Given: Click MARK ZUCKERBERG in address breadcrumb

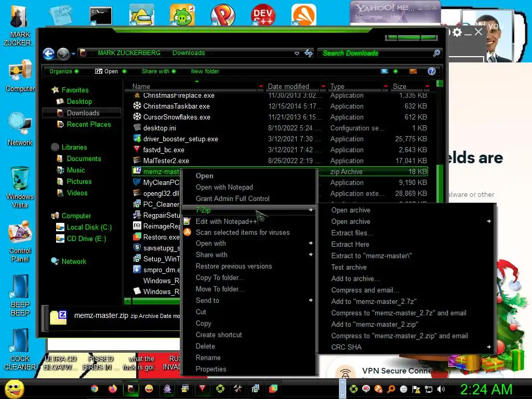Looking at the screenshot, I should point(129,53).
